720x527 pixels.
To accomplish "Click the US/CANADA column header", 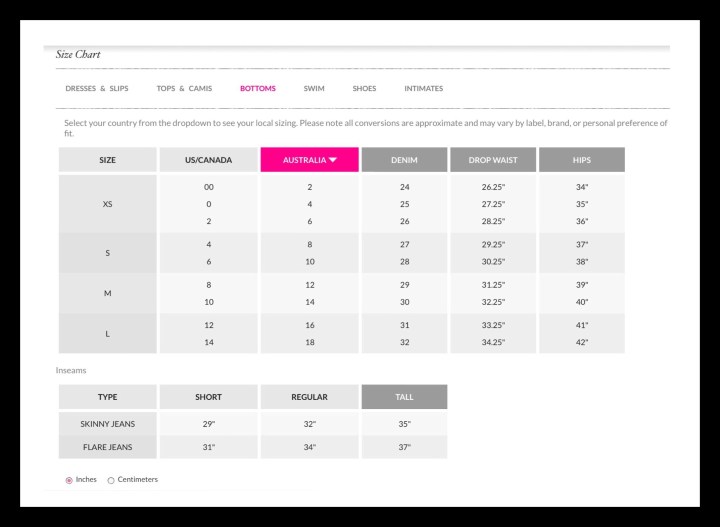I will pos(208,160).
